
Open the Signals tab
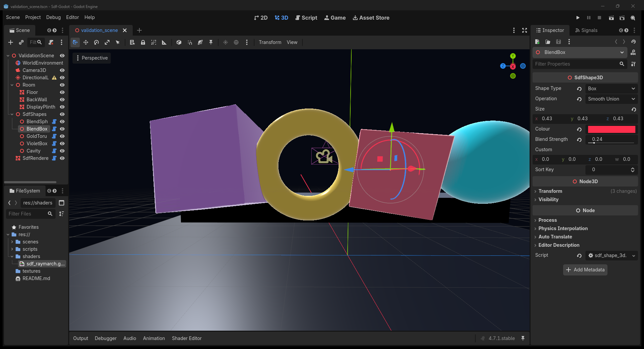(586, 30)
